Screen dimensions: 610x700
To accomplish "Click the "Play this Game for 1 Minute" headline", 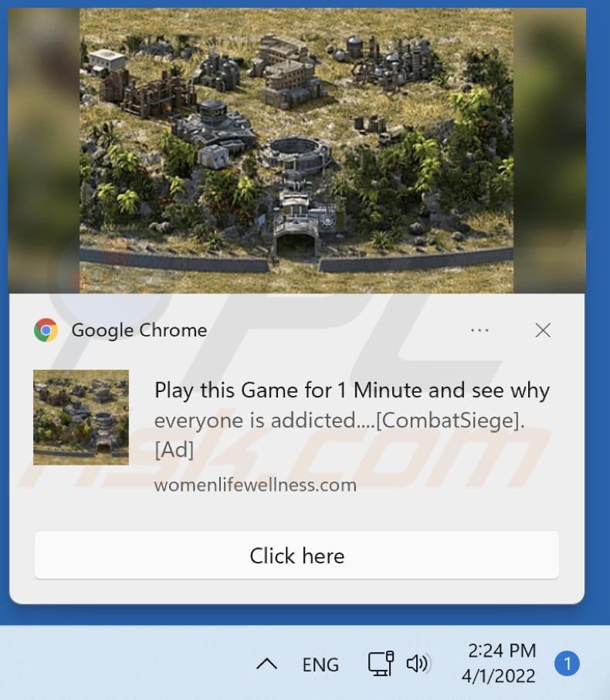I will 352,391.
